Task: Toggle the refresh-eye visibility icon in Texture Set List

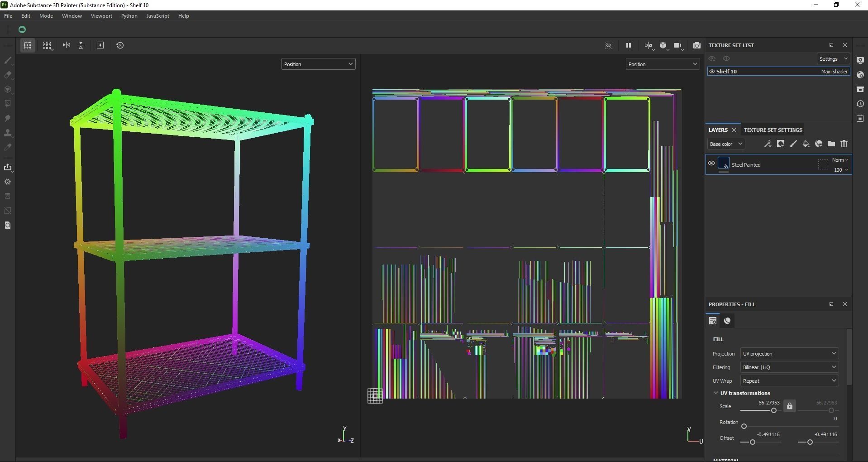Action: (712, 59)
